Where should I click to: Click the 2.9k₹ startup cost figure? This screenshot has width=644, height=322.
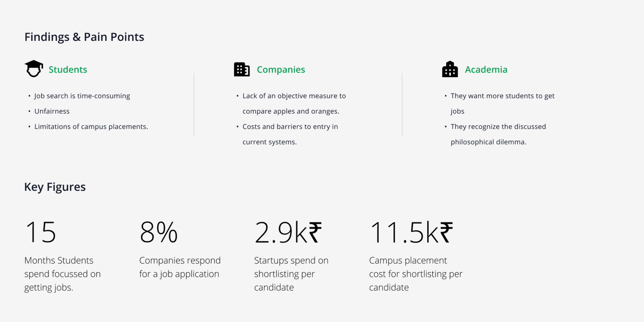coord(288,232)
